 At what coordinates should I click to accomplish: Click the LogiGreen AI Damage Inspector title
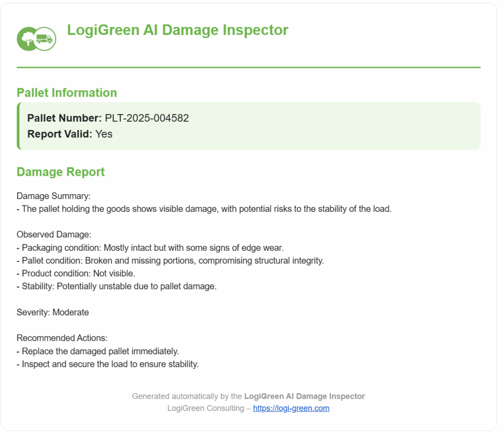tap(177, 30)
